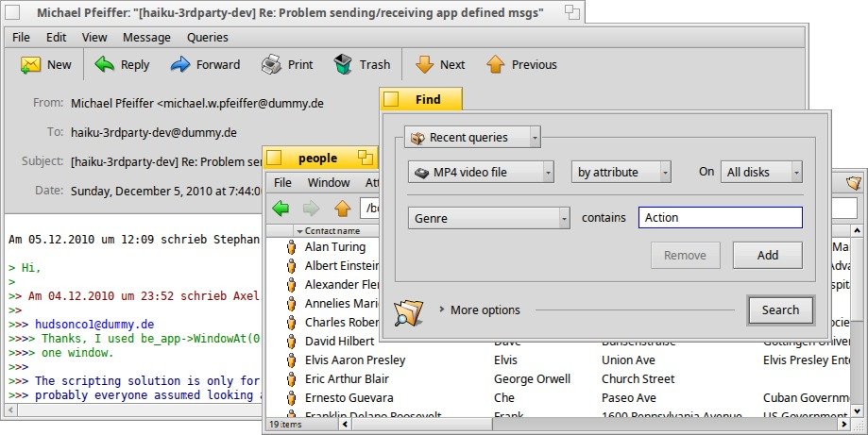Click the Paseo Ave address cell
868x435 pixels.
click(x=629, y=397)
